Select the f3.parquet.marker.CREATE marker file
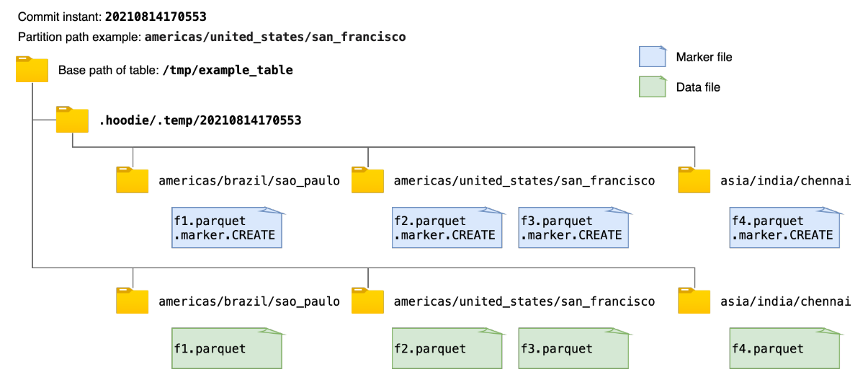 pos(573,228)
